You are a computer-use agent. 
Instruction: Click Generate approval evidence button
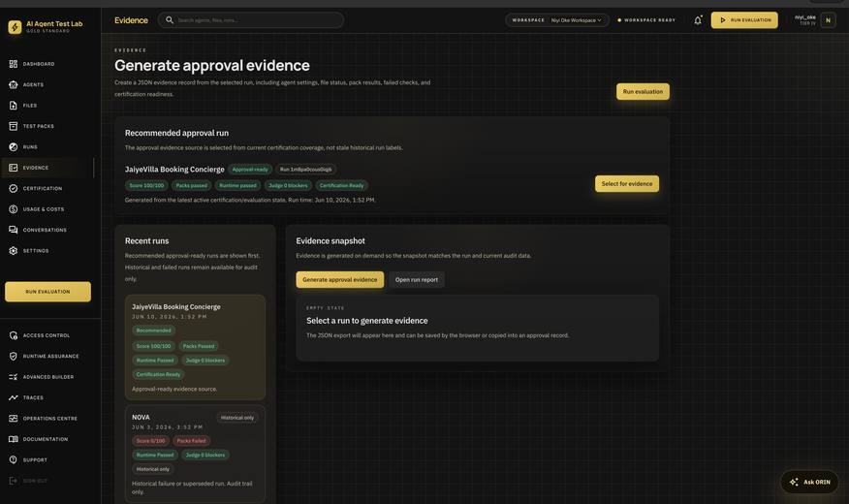(339, 279)
